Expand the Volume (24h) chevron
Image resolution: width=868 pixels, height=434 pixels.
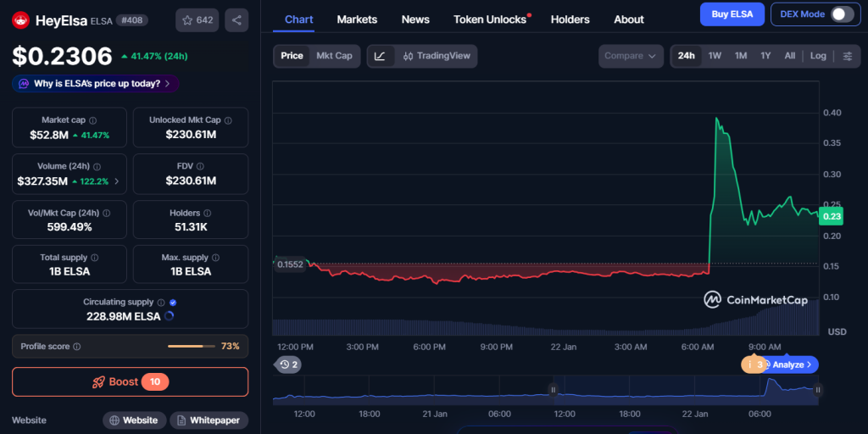[x=116, y=181]
